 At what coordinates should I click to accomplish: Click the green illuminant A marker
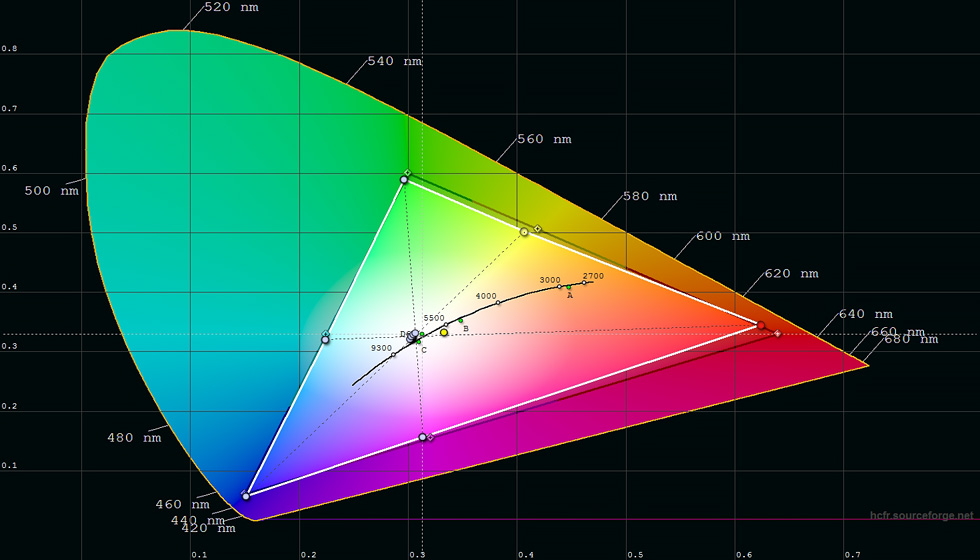click(x=569, y=287)
